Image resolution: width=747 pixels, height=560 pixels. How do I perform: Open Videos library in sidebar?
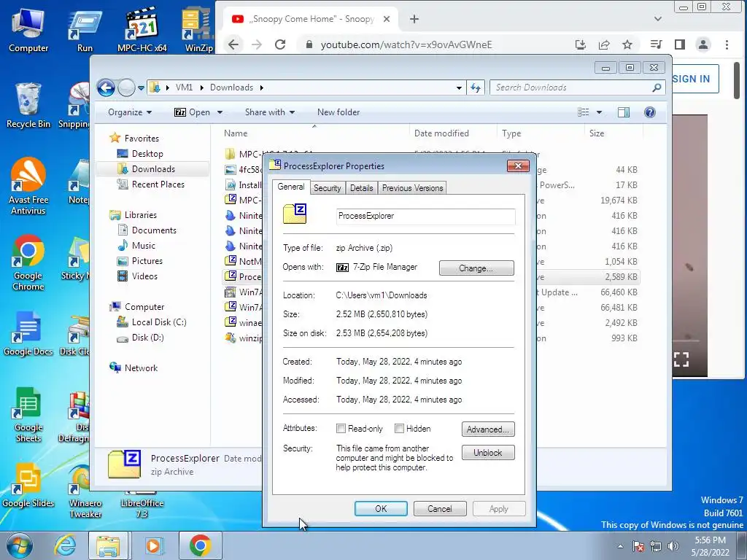pos(144,276)
